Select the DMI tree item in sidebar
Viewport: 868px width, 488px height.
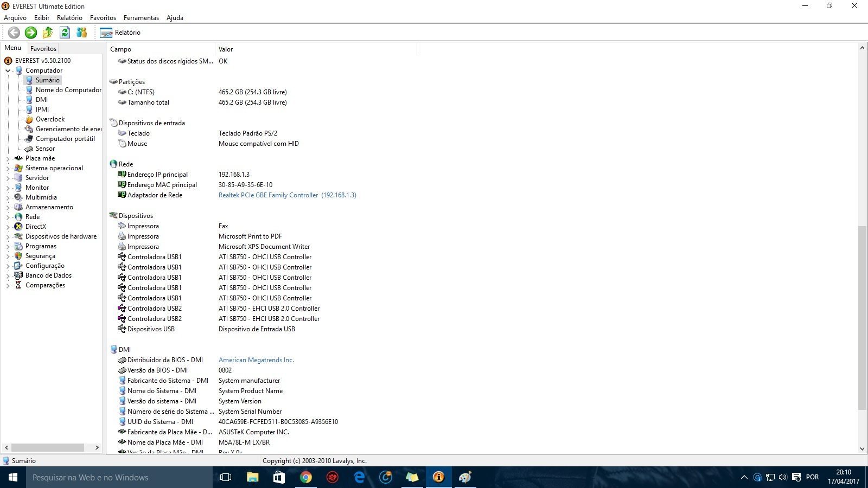[x=42, y=100]
